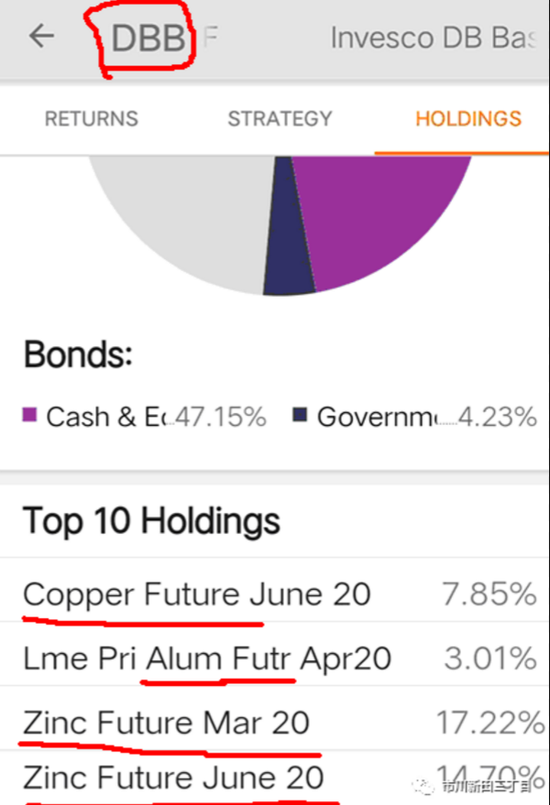Tap the 17.22% holding percentage

coord(490,722)
